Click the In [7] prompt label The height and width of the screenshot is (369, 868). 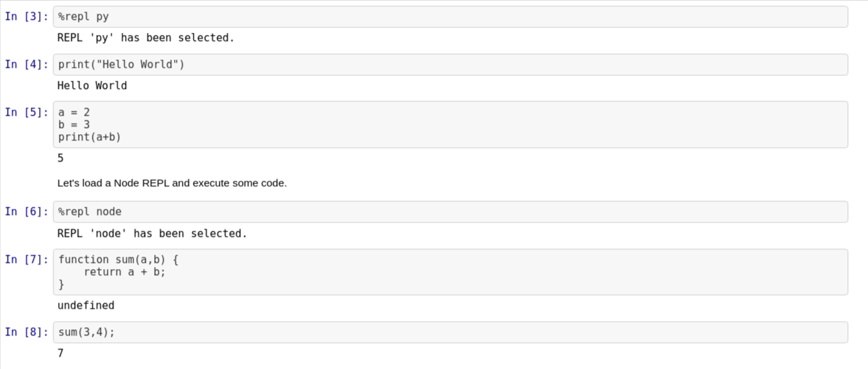coord(27,259)
